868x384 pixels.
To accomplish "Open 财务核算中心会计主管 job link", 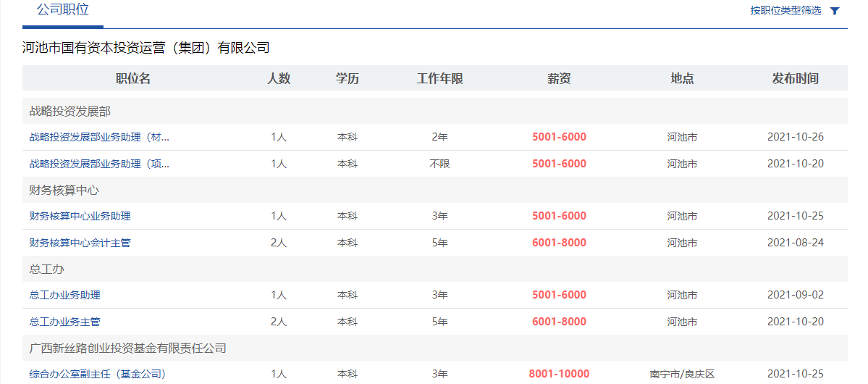I will point(80,243).
